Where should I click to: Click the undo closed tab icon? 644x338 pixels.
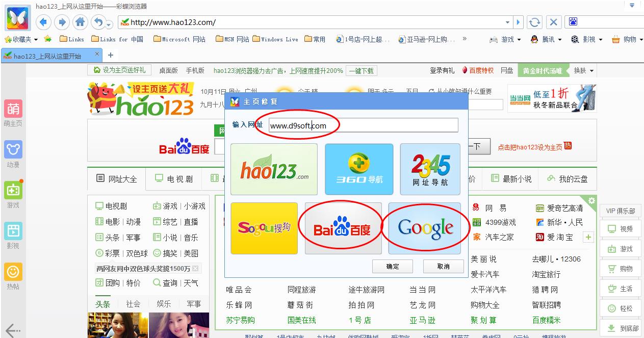pos(98,22)
